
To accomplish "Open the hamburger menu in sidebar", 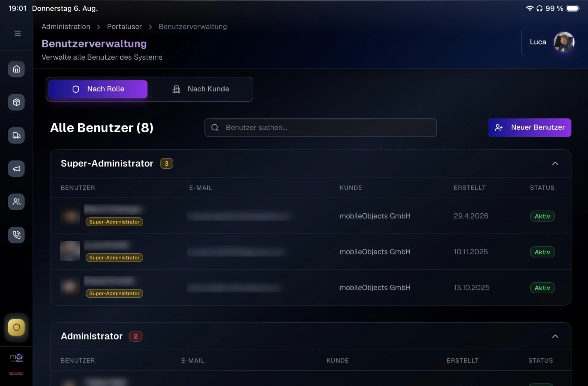I will coord(17,33).
